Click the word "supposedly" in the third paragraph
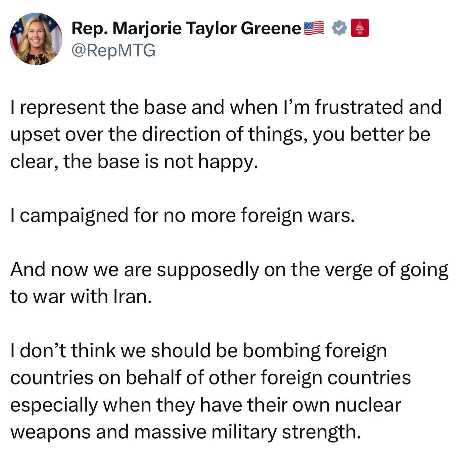 (x=208, y=270)
